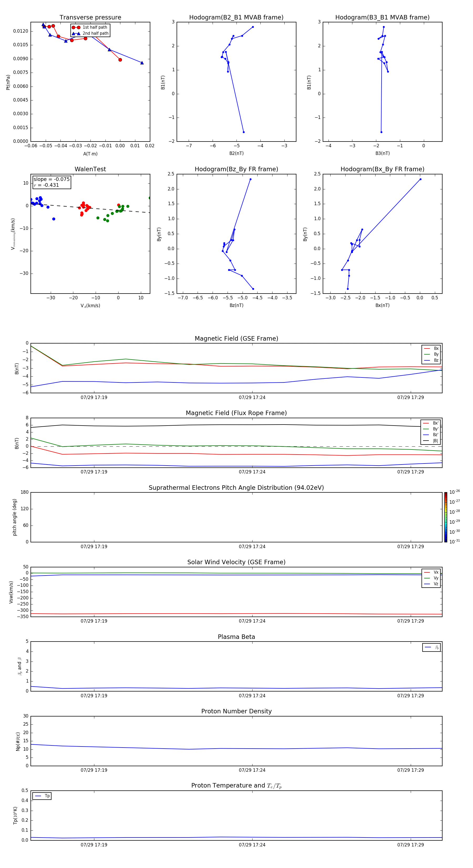Click the 'Bx(nT)' x-axis label

(382, 305)
